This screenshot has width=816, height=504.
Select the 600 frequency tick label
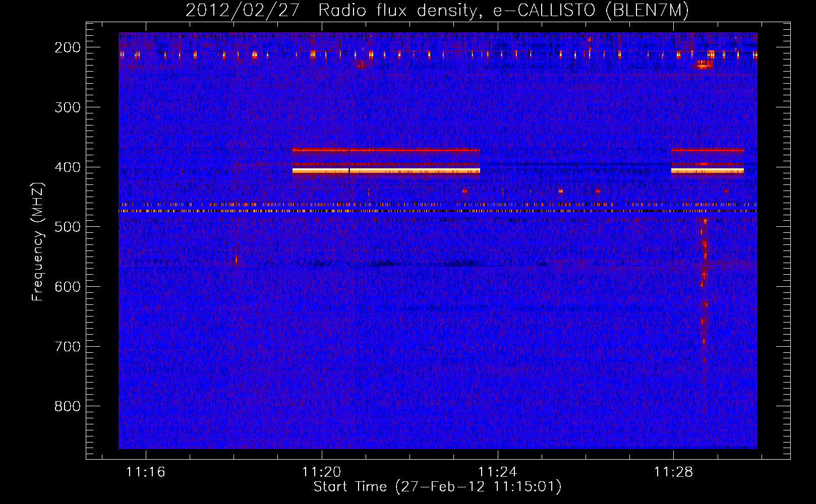click(x=67, y=287)
